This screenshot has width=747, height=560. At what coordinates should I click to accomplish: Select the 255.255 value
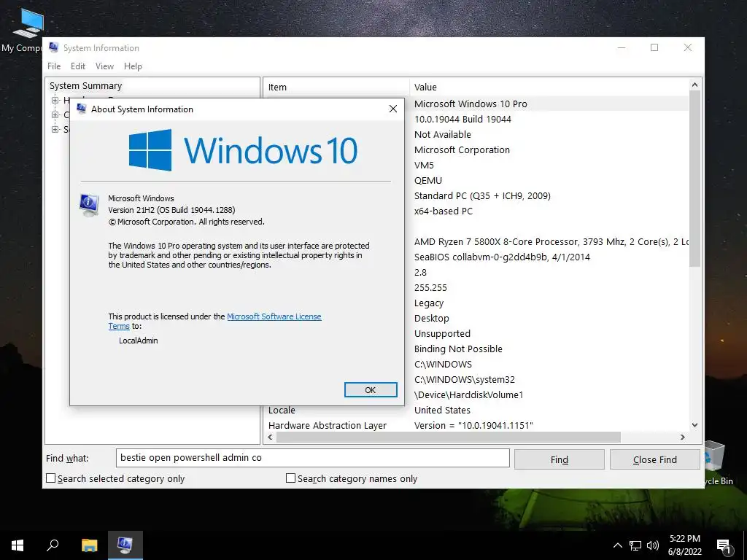tap(430, 287)
